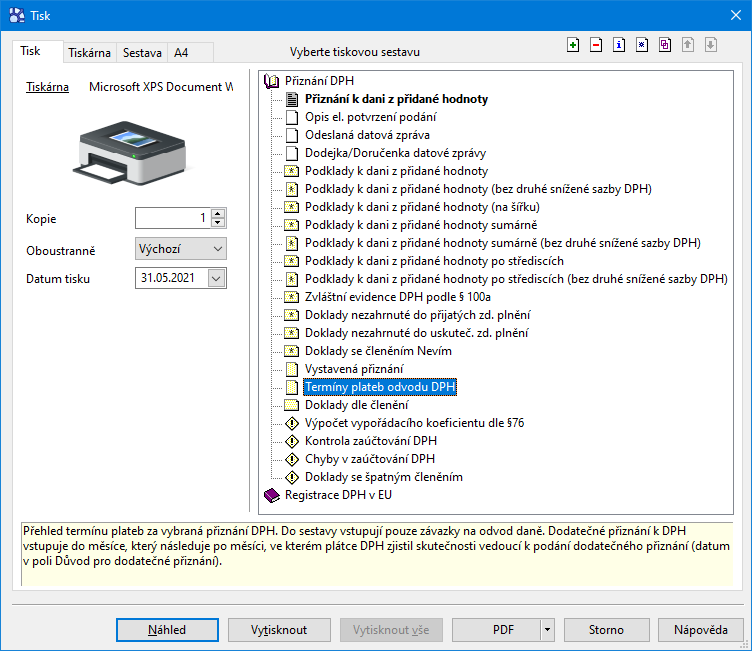This screenshot has height=651, width=752.
Task: Close the Tisk dialog window
Action: click(x=736, y=15)
